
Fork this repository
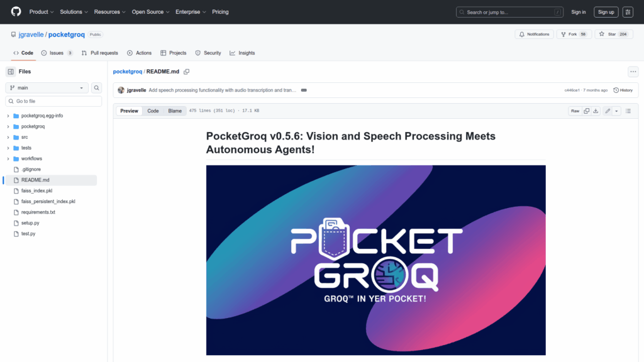[x=574, y=35]
